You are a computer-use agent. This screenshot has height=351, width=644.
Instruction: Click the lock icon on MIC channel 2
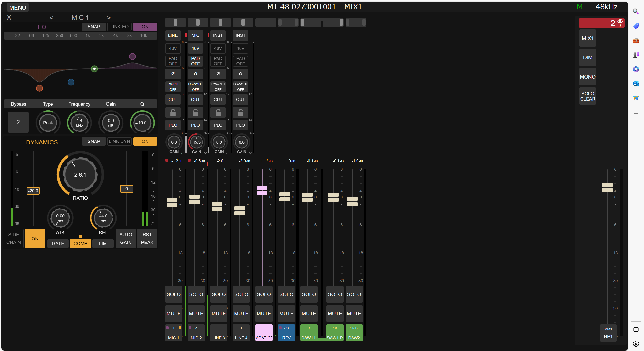(195, 112)
